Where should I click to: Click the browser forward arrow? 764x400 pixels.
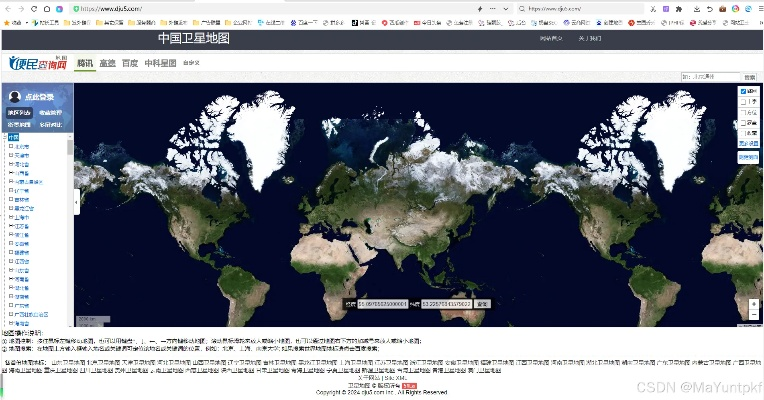click(21, 9)
